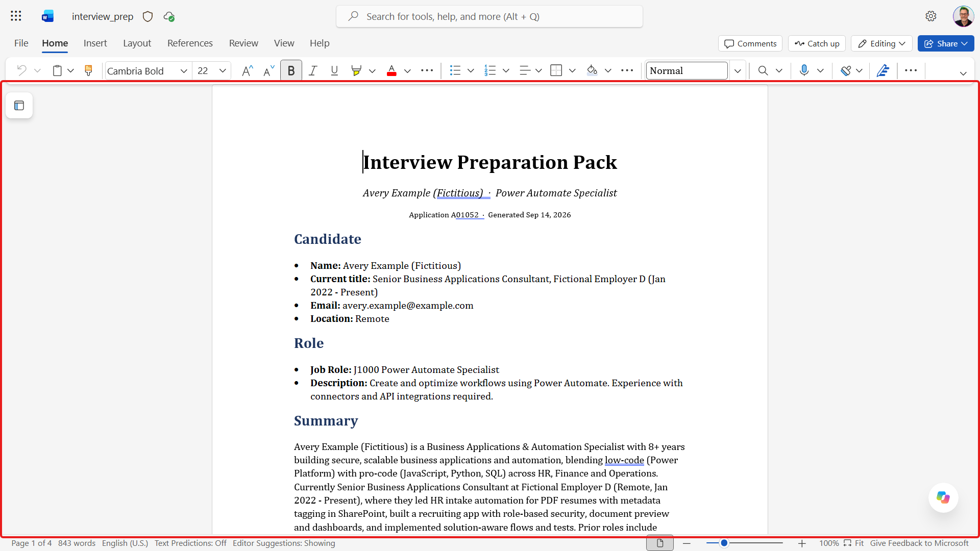Adjust the zoom slider handle
The height and width of the screenshot is (551, 980).
tap(724, 543)
